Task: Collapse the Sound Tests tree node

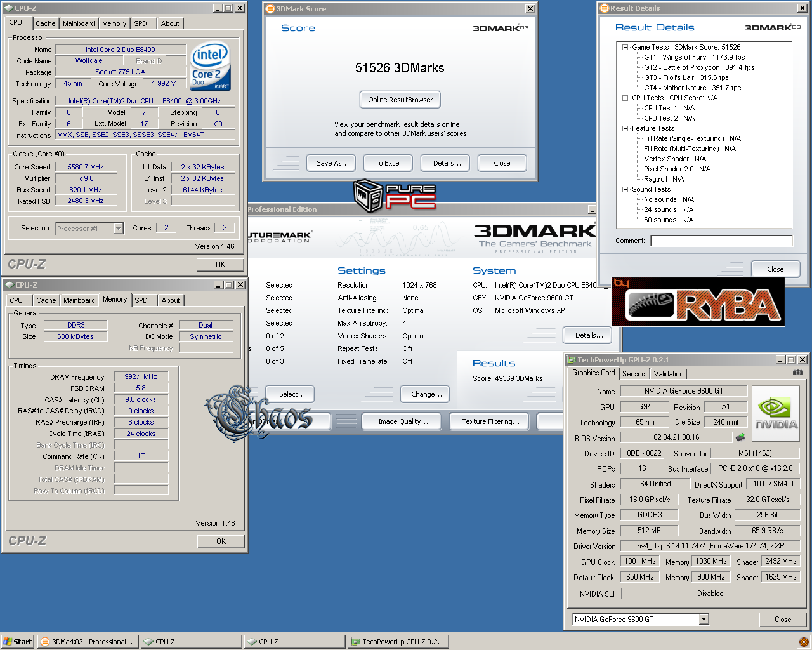Action: click(x=625, y=189)
